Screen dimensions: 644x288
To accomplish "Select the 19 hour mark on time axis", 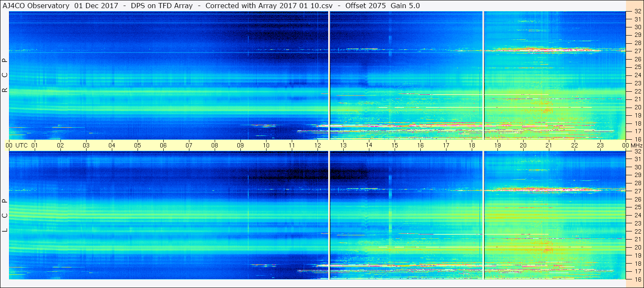I will [497, 145].
